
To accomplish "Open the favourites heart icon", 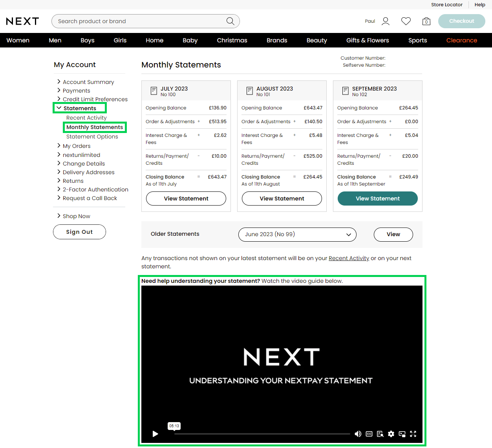I will [x=406, y=21].
